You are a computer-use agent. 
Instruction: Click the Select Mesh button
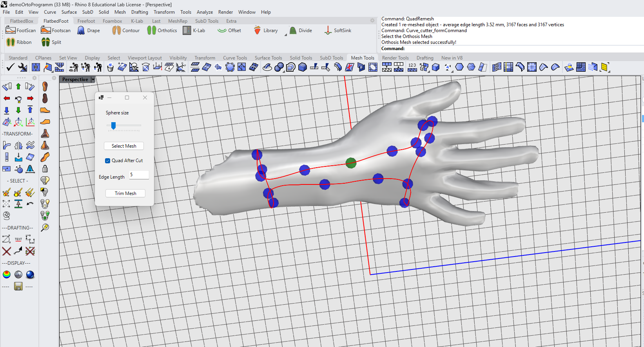click(124, 146)
